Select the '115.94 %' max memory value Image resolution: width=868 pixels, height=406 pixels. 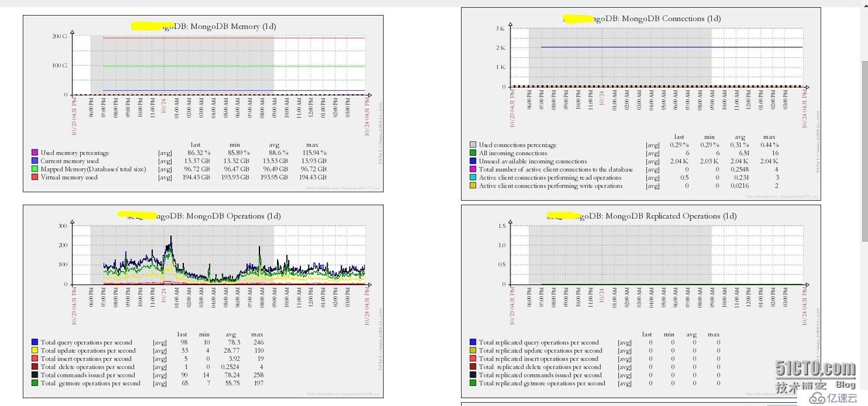(313, 153)
